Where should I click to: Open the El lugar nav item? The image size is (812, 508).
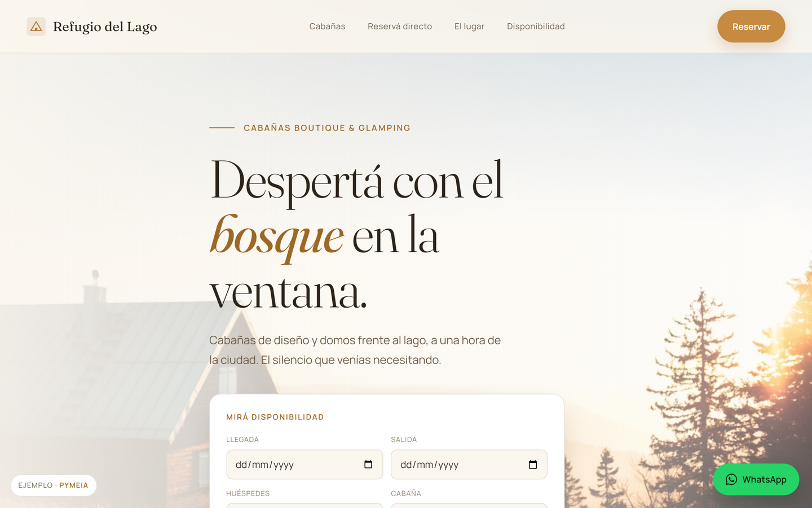(469, 27)
